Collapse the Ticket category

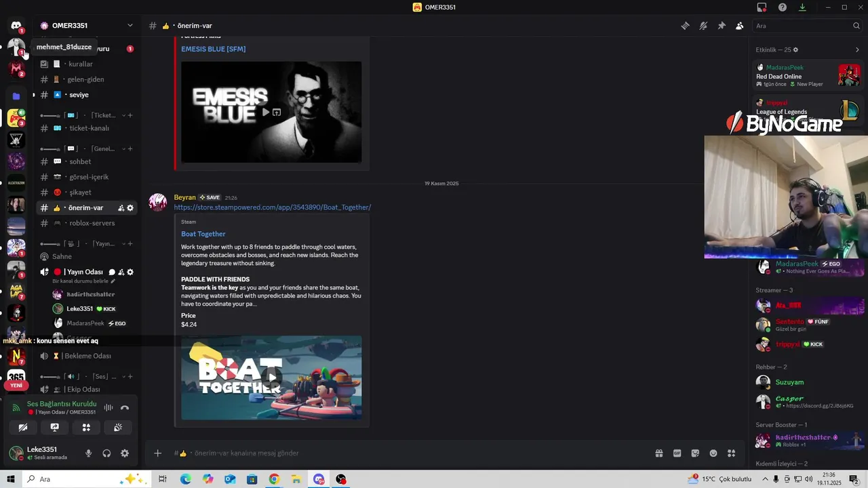click(85, 115)
